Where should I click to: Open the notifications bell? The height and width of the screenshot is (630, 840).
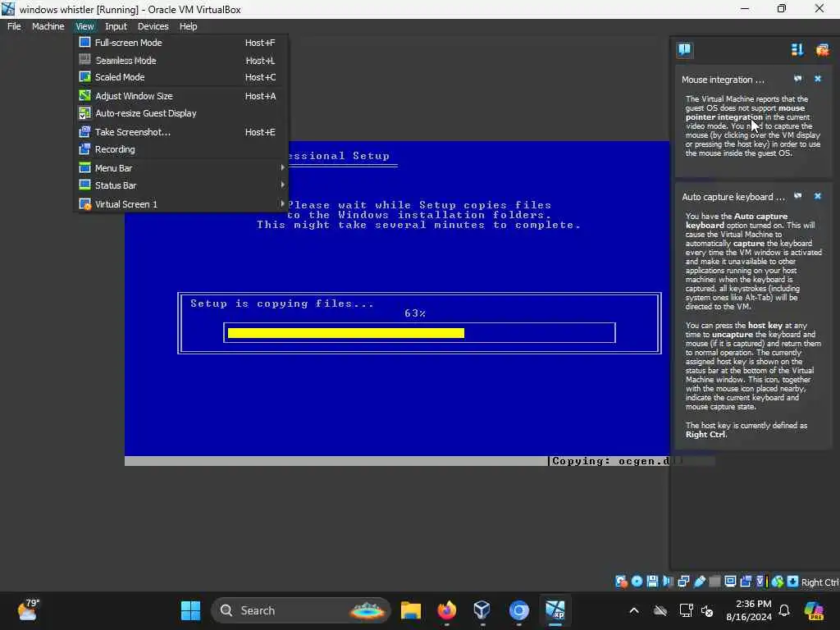point(784,610)
